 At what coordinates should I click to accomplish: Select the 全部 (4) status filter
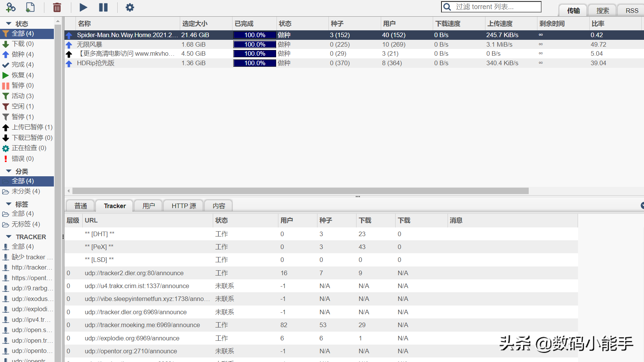point(27,34)
